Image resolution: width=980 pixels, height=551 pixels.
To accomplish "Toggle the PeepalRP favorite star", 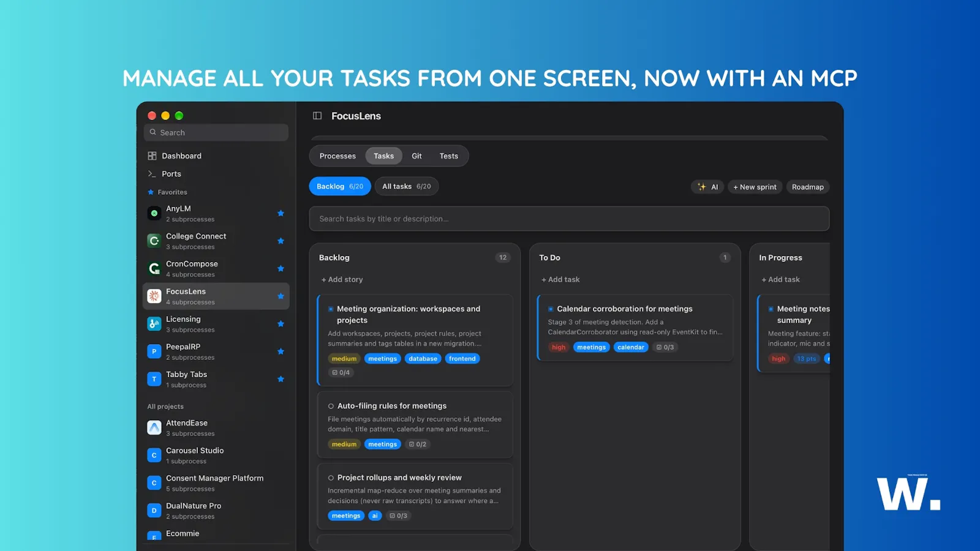I will pyautogui.click(x=281, y=351).
